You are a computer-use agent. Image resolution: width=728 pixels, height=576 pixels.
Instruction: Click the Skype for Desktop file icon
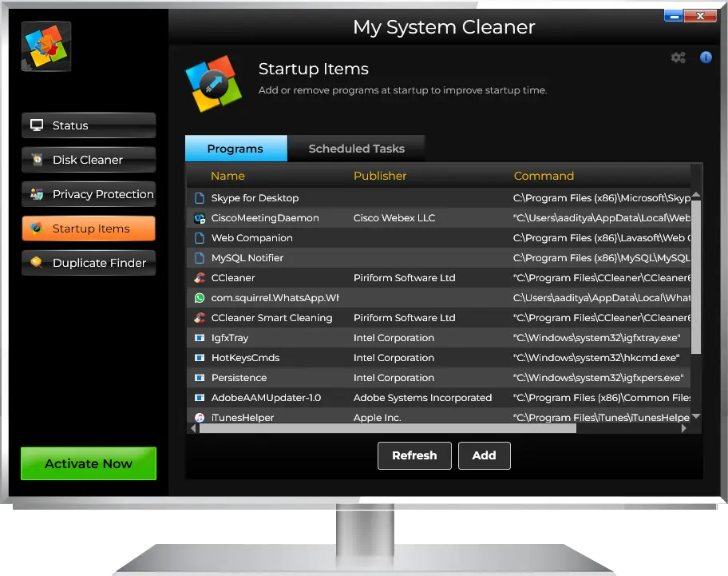[200, 198]
